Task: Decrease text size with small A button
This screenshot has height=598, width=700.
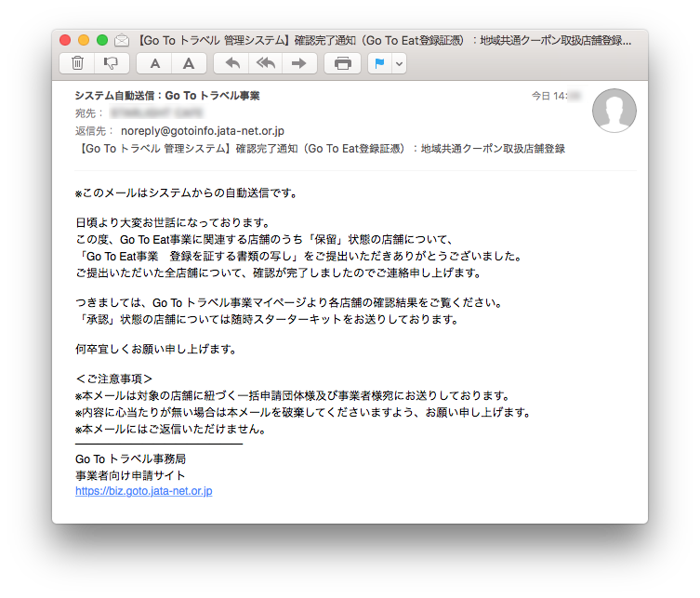Action: click(x=155, y=63)
